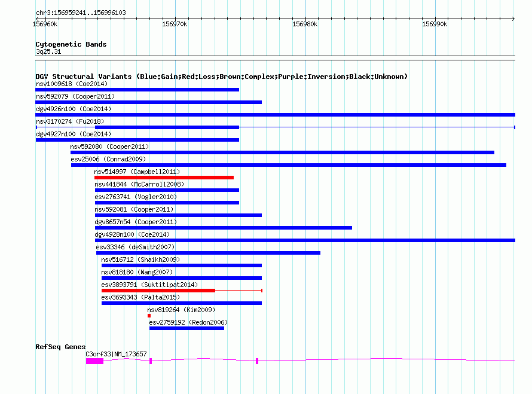The image size is (532, 394).
Task: Open the dgv4927n100 (Coe2014) variant label
Action: click(x=74, y=134)
